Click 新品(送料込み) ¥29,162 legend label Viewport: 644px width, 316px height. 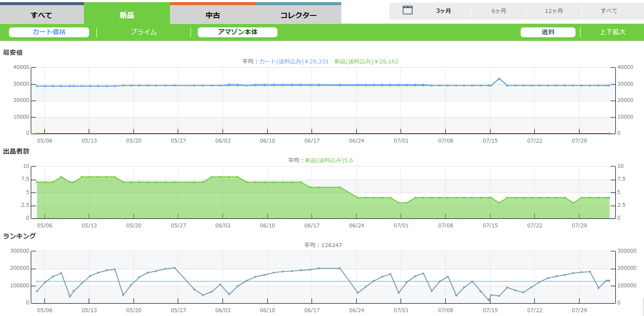point(366,62)
